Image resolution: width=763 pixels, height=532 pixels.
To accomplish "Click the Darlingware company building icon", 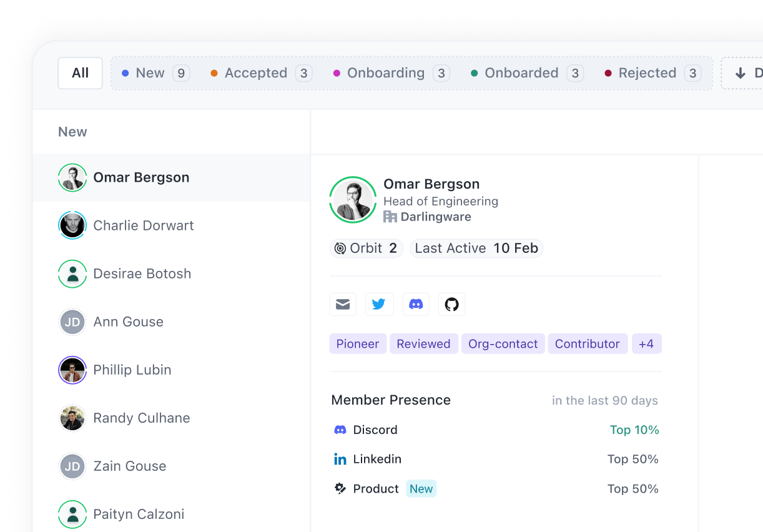I will click(390, 217).
